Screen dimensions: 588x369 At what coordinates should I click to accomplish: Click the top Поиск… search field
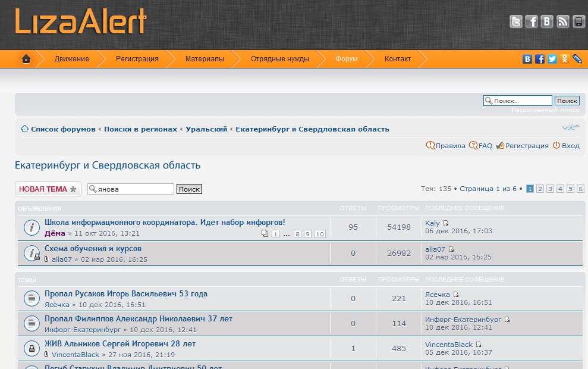pos(517,101)
